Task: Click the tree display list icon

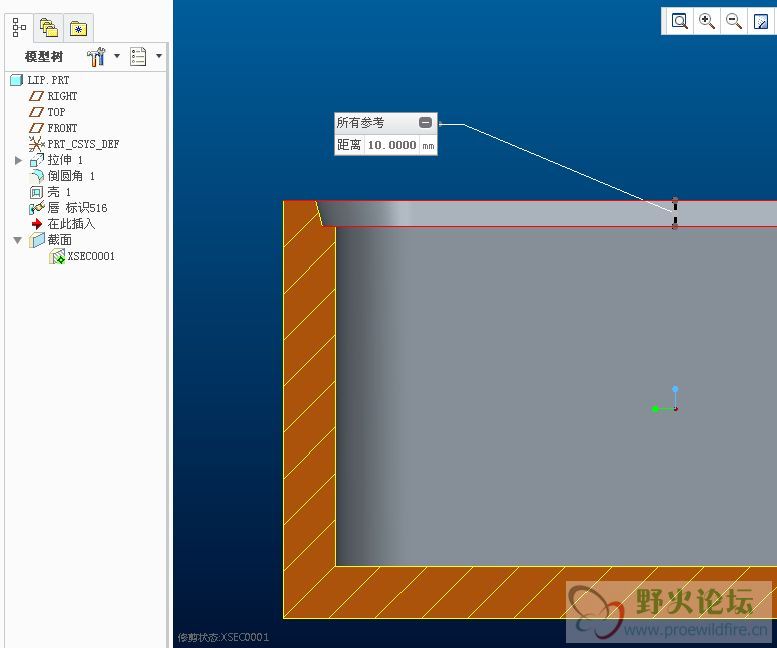Action: tap(138, 56)
